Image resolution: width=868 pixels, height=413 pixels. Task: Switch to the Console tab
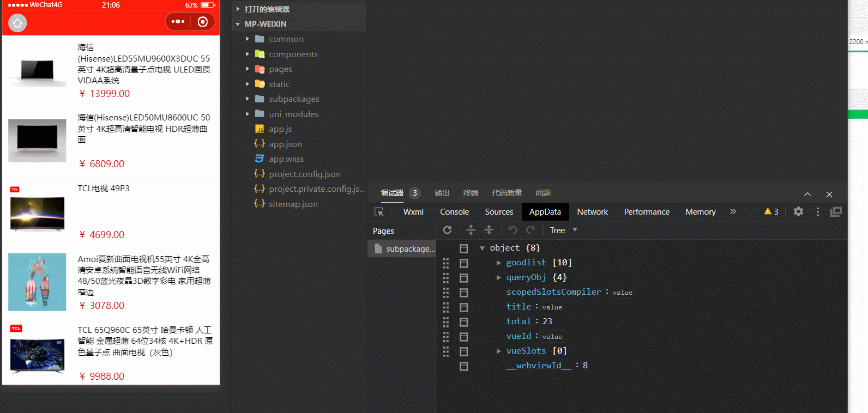coord(455,211)
